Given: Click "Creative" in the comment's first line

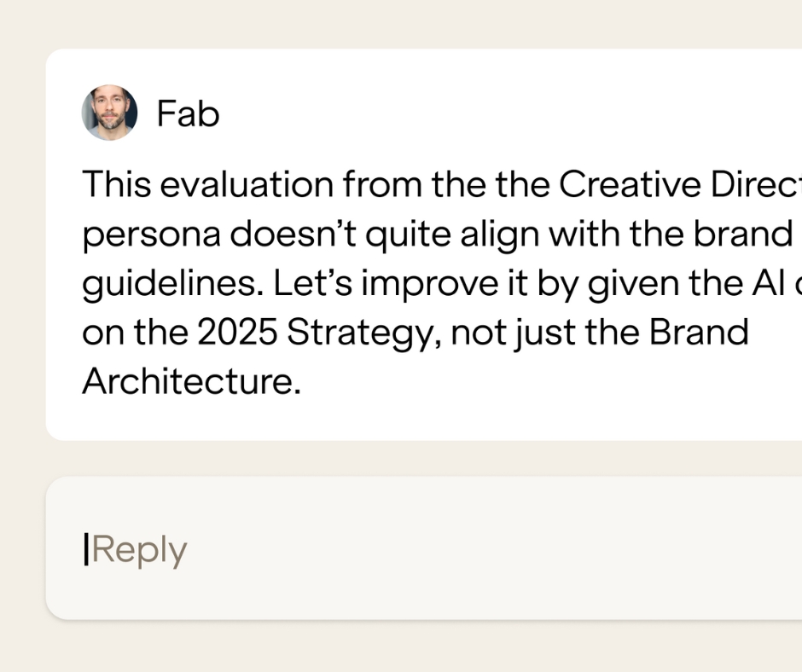Looking at the screenshot, I should [x=631, y=185].
